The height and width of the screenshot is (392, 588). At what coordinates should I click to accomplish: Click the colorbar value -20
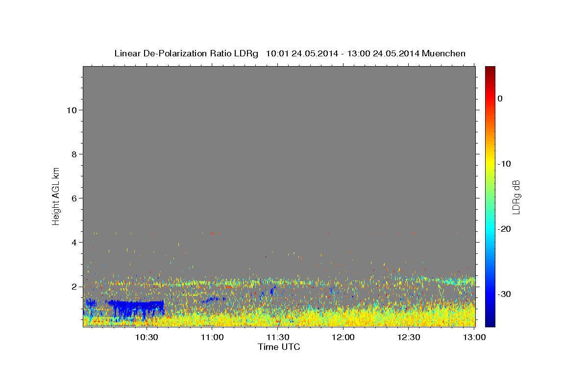tap(505, 229)
